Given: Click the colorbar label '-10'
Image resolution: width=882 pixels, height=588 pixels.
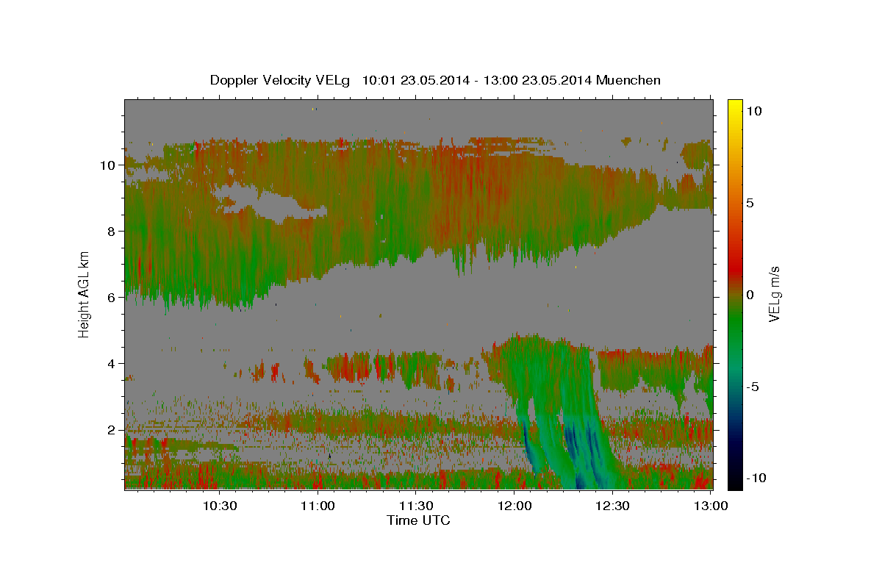Looking at the screenshot, I should coord(757,478).
